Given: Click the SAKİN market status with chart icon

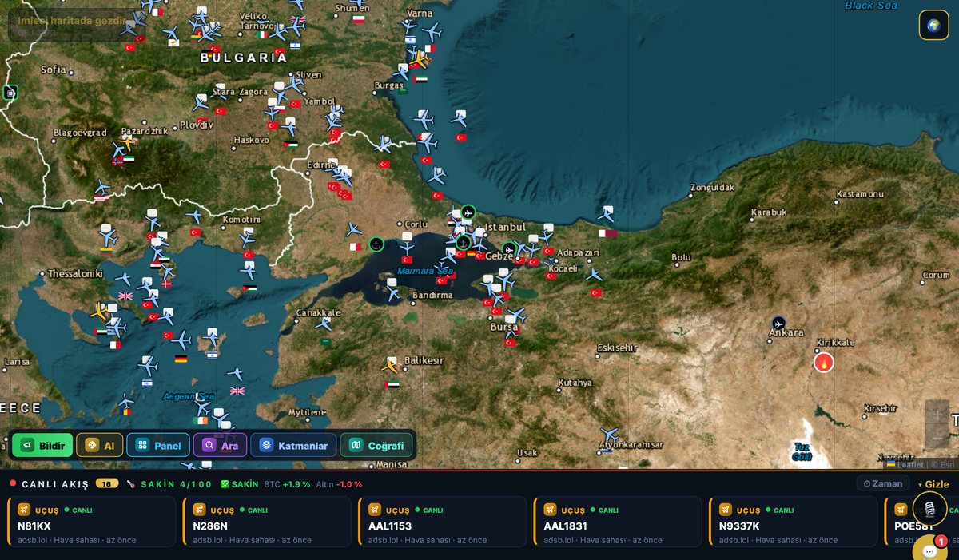Looking at the screenshot, I should (x=240, y=484).
